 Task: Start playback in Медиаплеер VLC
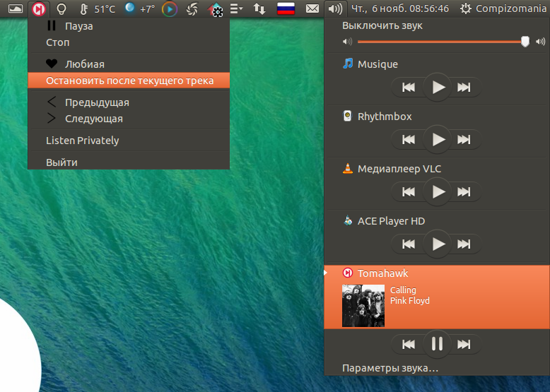pyautogui.click(x=437, y=191)
